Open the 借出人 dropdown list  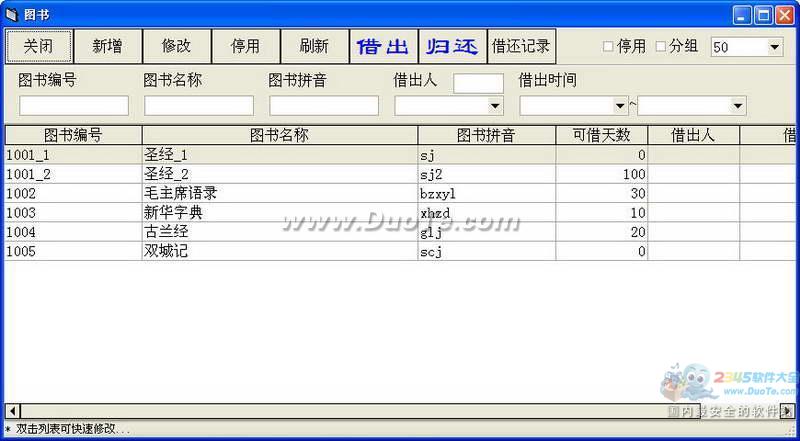[494, 106]
